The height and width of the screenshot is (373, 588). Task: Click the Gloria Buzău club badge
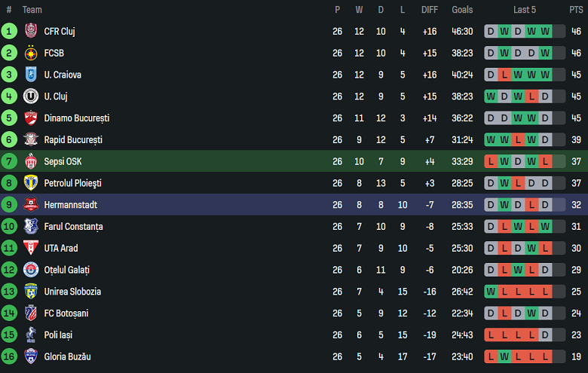coord(30,356)
